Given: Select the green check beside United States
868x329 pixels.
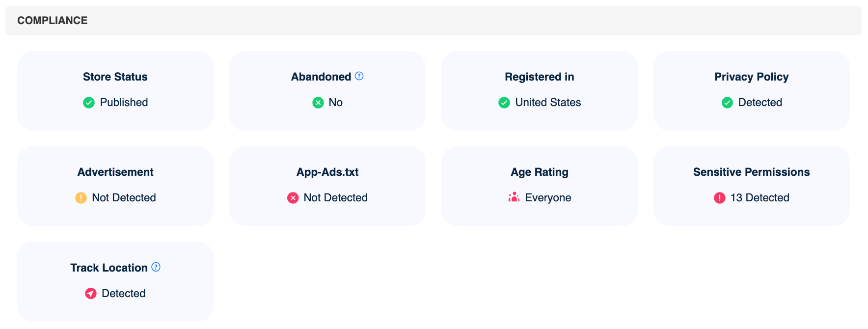Looking at the screenshot, I should coord(504,103).
